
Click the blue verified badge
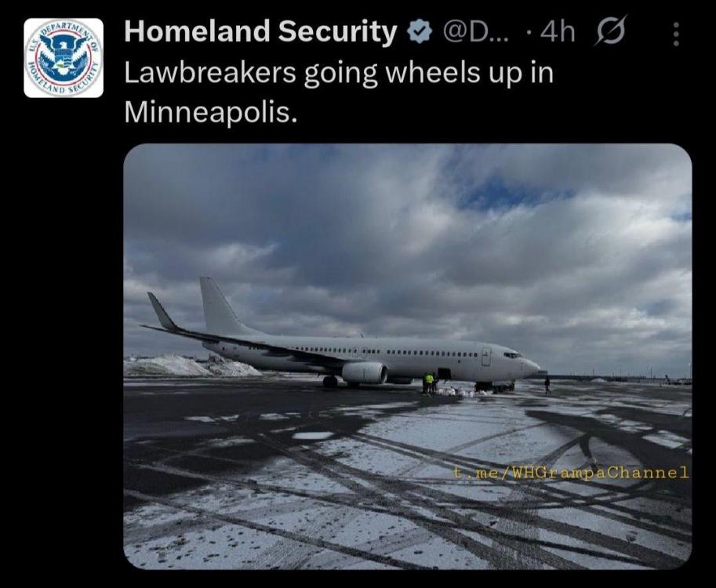coord(420,32)
